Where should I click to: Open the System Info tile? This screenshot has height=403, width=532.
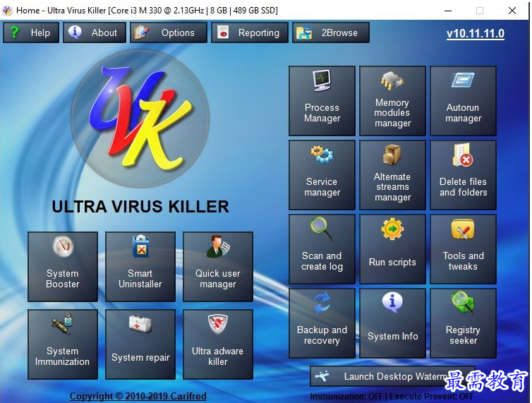coord(392,323)
